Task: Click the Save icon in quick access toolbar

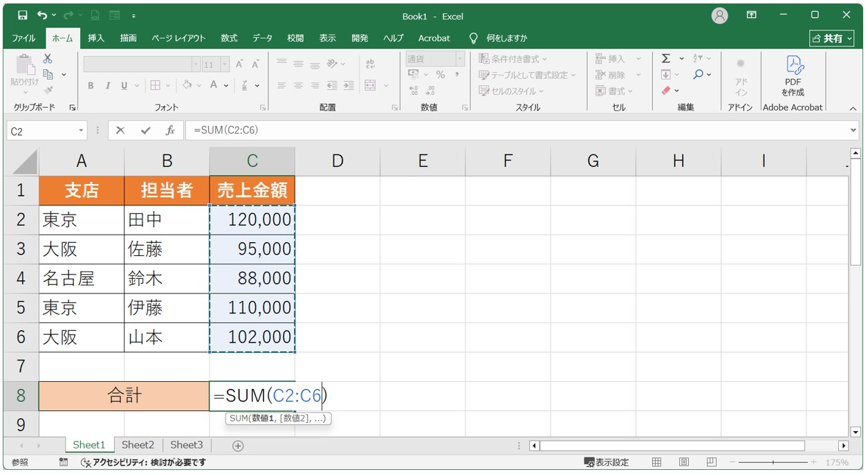Action: [22, 15]
